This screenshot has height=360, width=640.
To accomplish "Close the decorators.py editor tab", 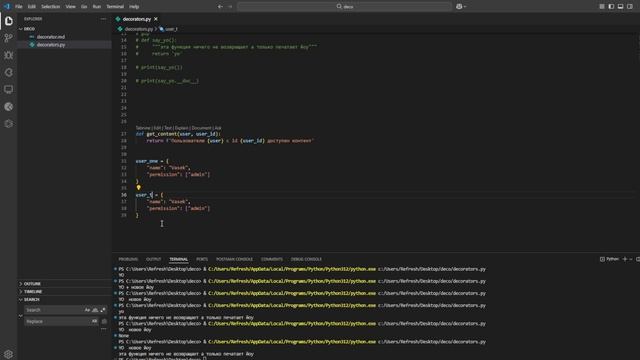I will [156, 19].
